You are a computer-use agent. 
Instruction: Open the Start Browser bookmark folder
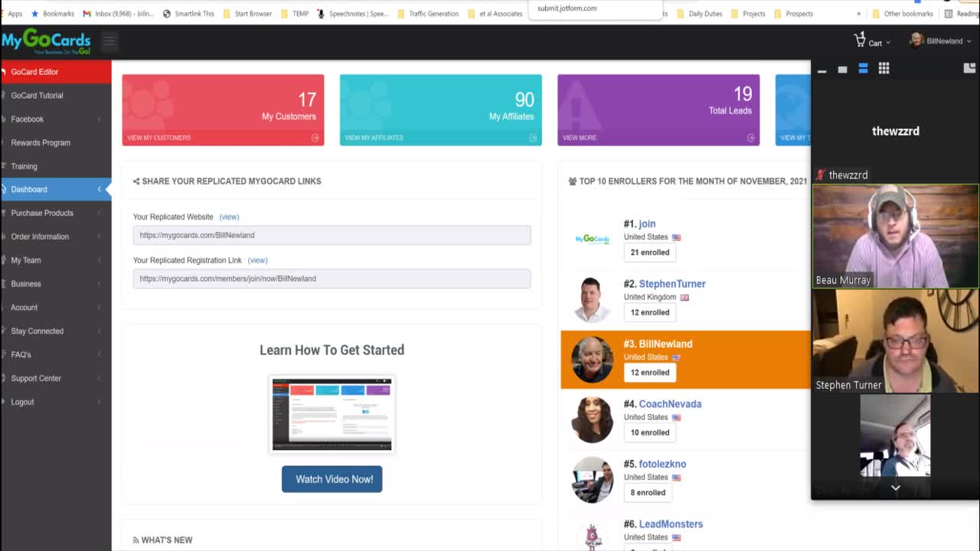click(x=248, y=14)
